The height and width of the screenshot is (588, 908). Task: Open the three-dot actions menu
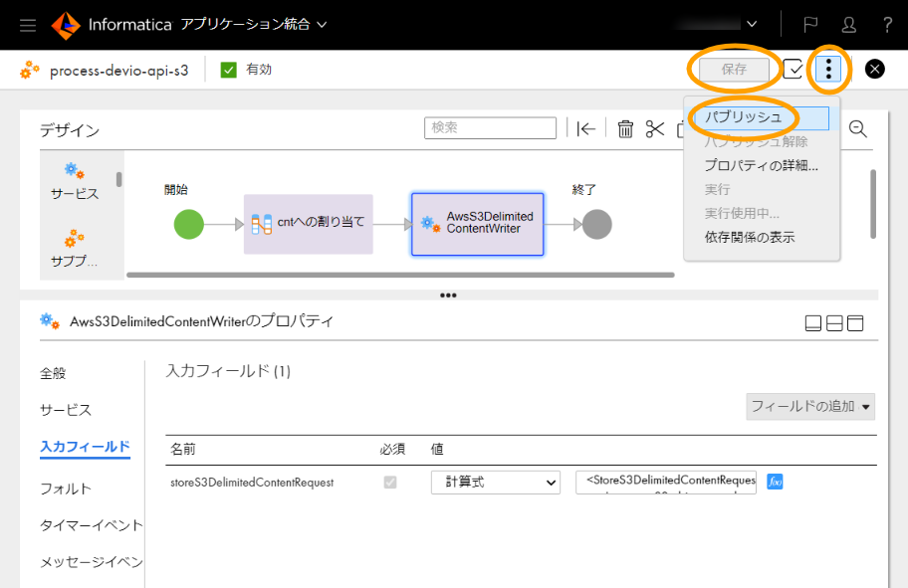click(830, 70)
